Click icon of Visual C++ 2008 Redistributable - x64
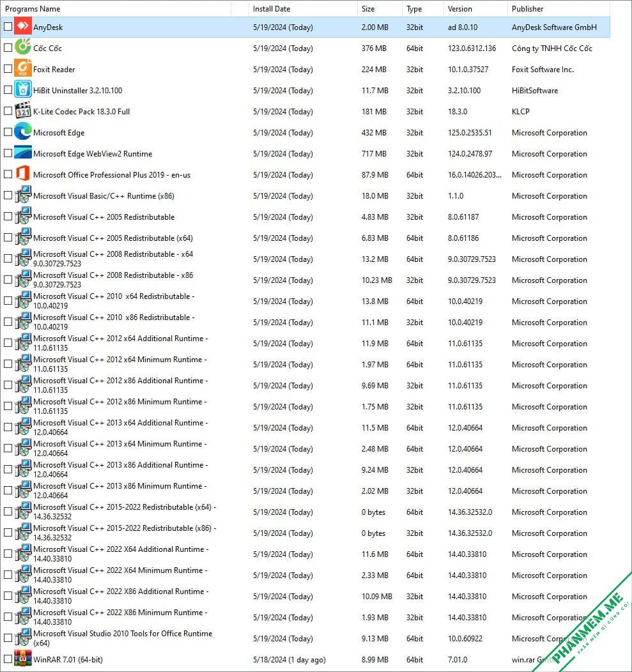The height and width of the screenshot is (672, 632). 23,258
